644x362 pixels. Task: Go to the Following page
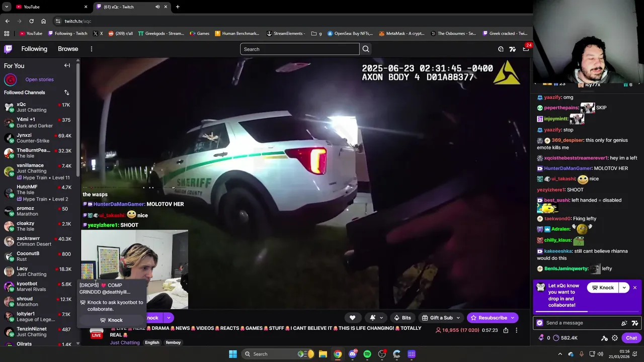(34, 49)
